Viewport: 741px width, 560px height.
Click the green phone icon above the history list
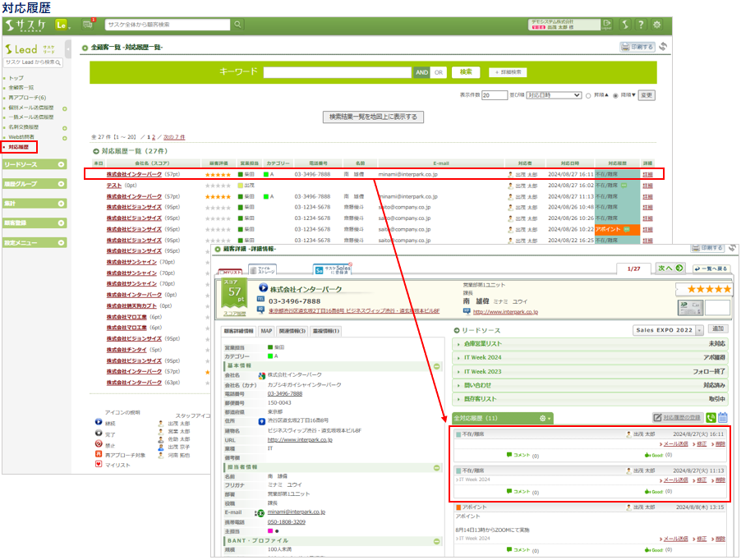pyautogui.click(x=711, y=417)
